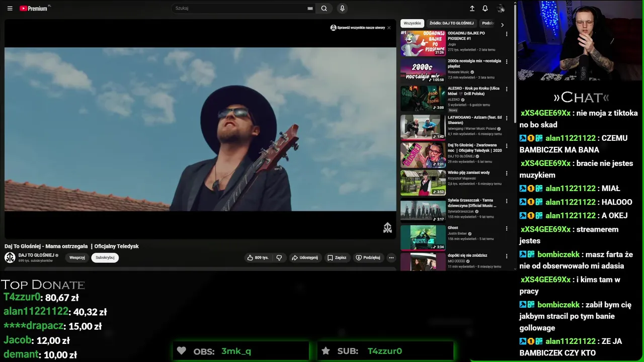Image resolution: width=644 pixels, height=362 pixels.
Task: Open the 'Ghost' video title
Action: coord(453,228)
